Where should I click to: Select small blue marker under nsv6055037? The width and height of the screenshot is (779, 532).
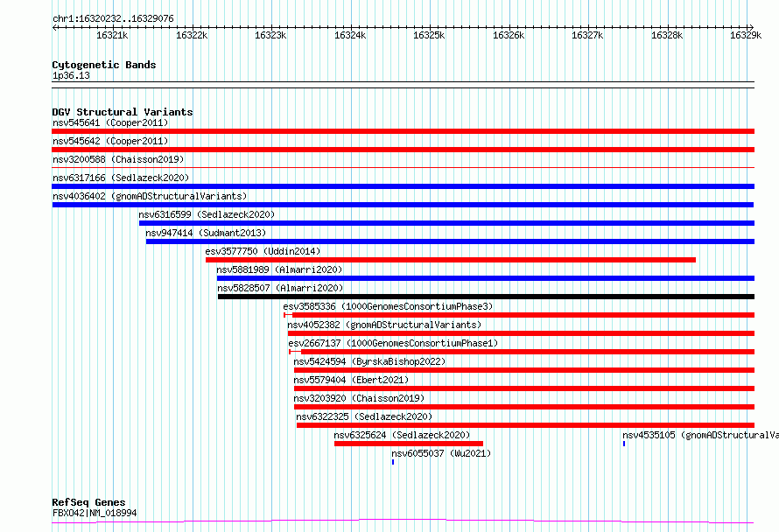tap(393, 462)
